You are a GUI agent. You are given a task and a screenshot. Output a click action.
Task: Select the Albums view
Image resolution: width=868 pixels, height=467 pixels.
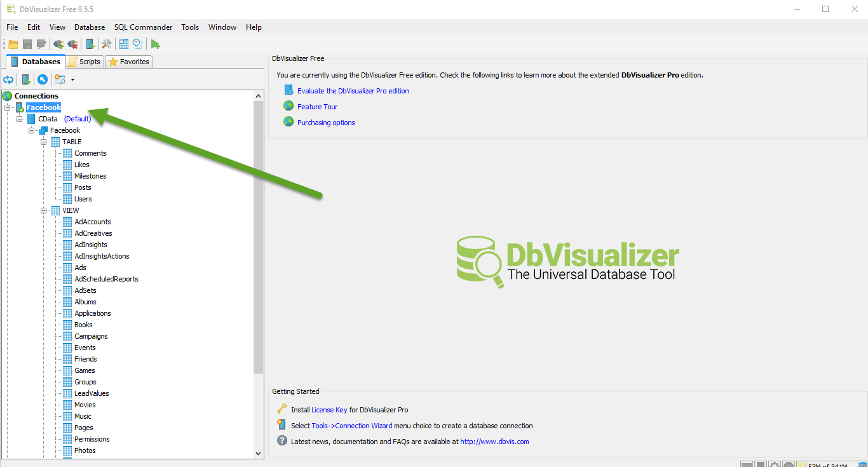(86, 302)
